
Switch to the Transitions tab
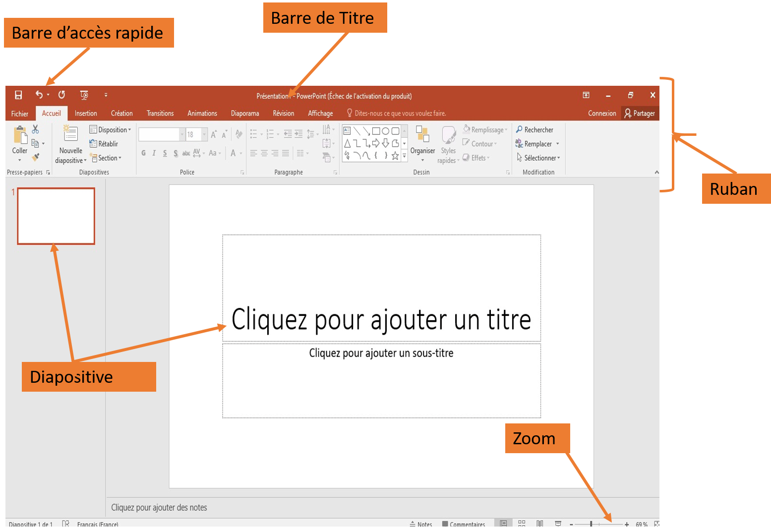pos(160,114)
